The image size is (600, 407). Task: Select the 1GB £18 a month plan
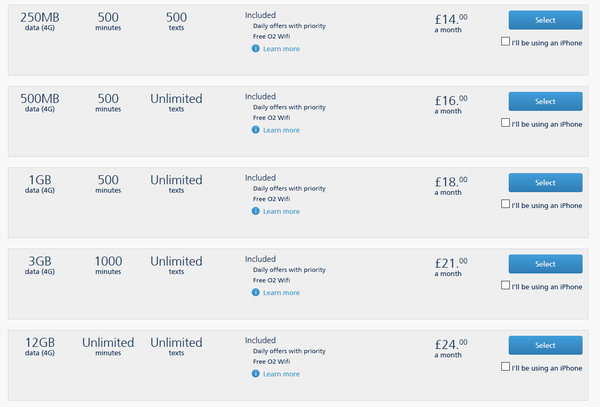(545, 183)
